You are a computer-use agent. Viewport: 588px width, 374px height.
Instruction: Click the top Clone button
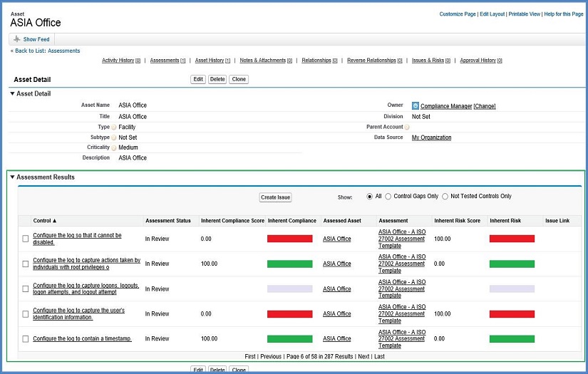pos(239,80)
